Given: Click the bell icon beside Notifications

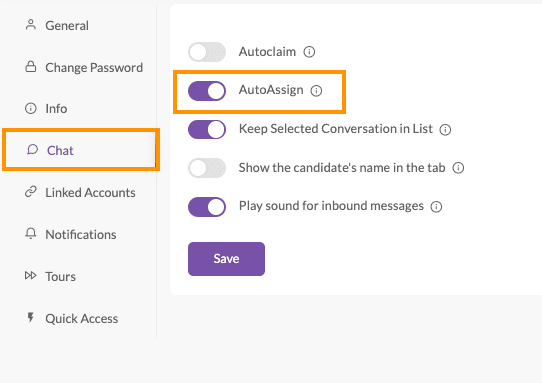Looking at the screenshot, I should (x=31, y=233).
